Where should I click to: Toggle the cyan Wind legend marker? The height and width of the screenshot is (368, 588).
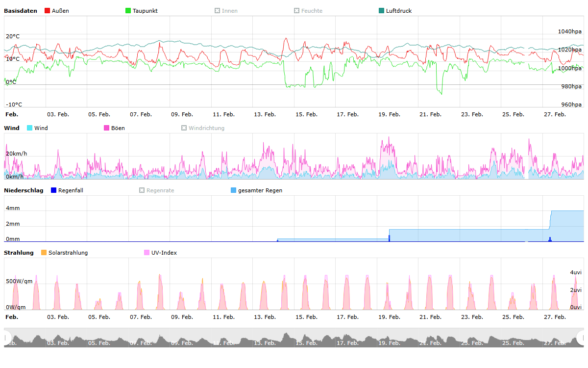(x=30, y=128)
